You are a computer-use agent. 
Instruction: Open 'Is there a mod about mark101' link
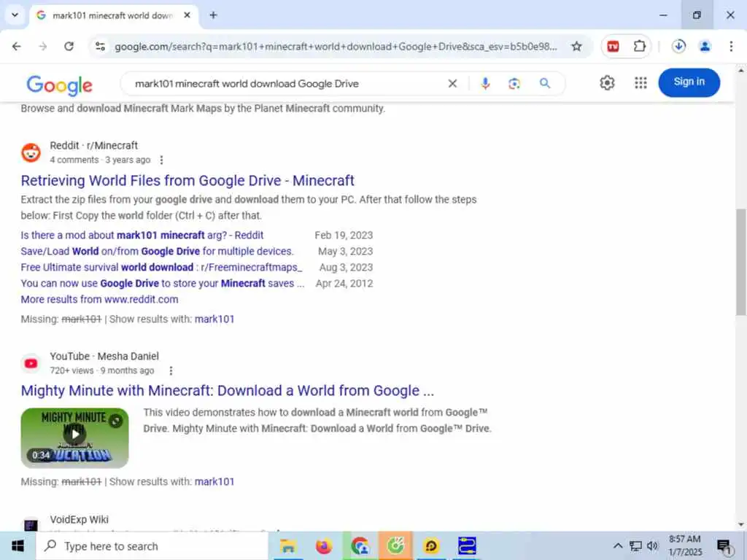click(142, 236)
